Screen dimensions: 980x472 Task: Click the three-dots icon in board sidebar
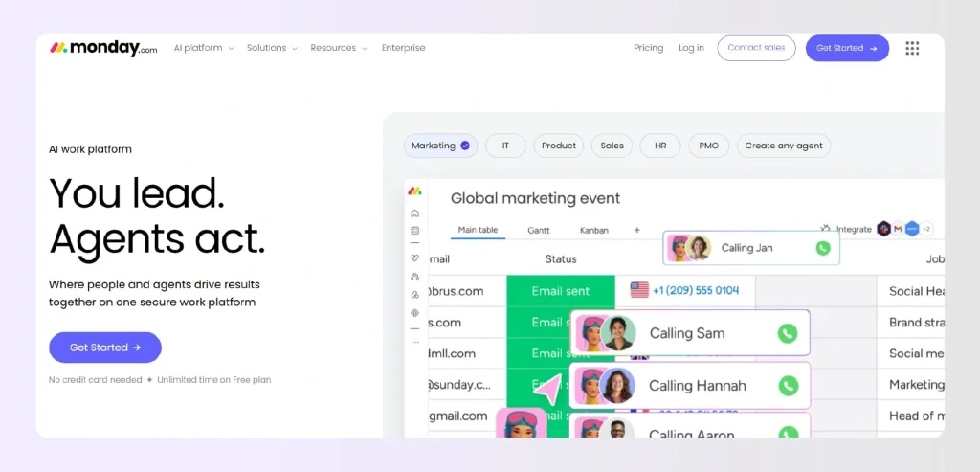click(x=415, y=343)
